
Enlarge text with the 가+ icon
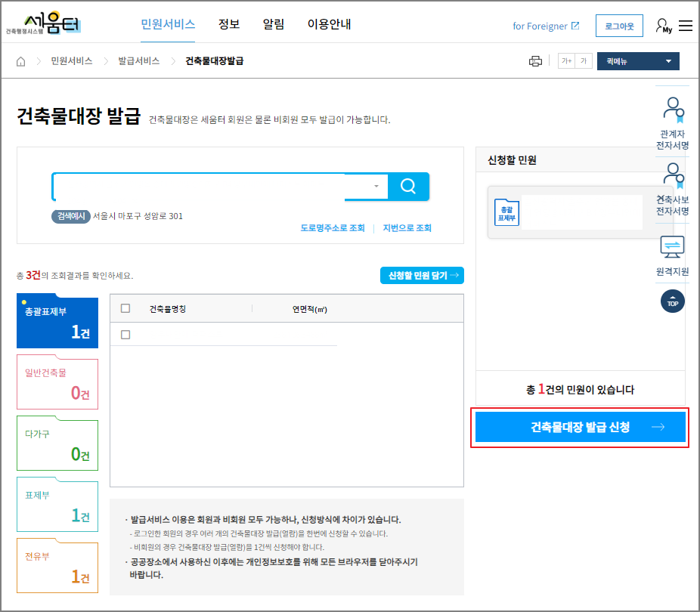coord(565,60)
